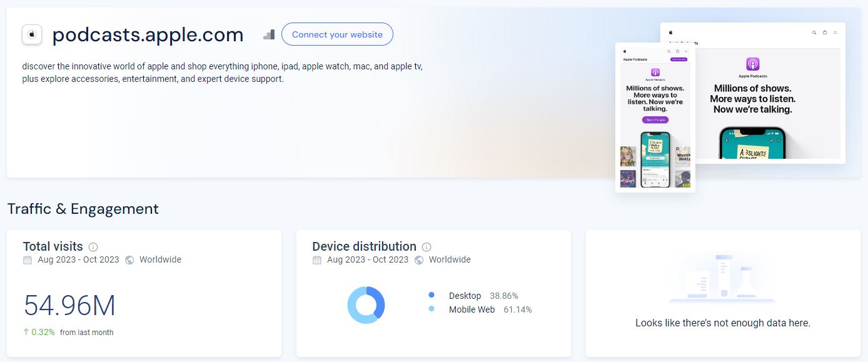Open the Total visits info icon

[93, 247]
